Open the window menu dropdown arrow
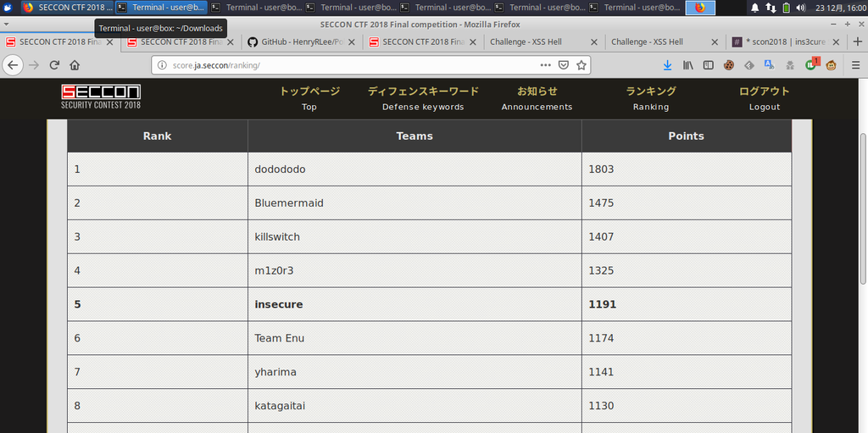Screen dimensions: 868x433 [x=6, y=25]
